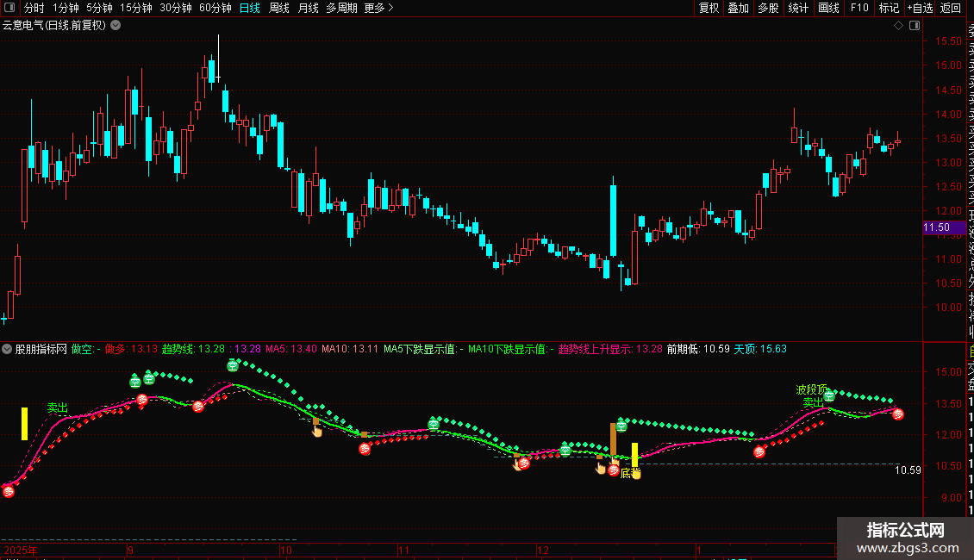Expand the 更多 periods menu
974x560 pixels.
(379, 8)
